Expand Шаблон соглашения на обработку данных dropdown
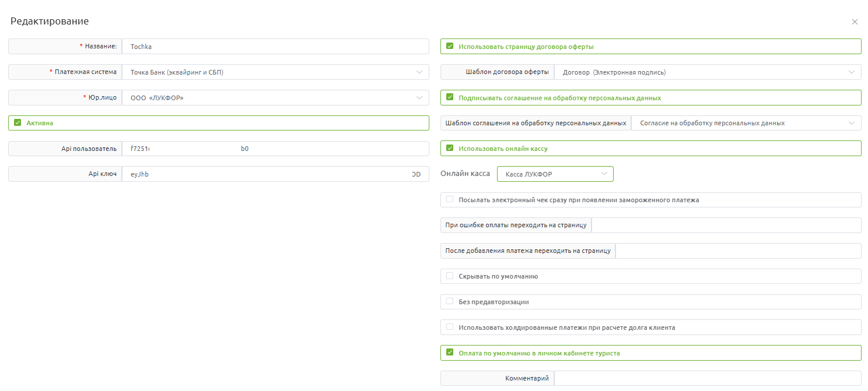 click(x=745, y=123)
